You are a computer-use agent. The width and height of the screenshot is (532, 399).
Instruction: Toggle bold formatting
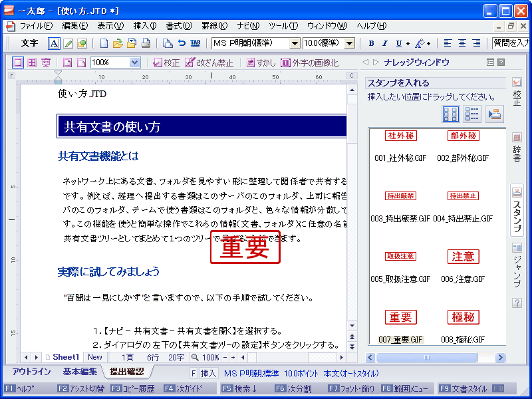tap(371, 43)
